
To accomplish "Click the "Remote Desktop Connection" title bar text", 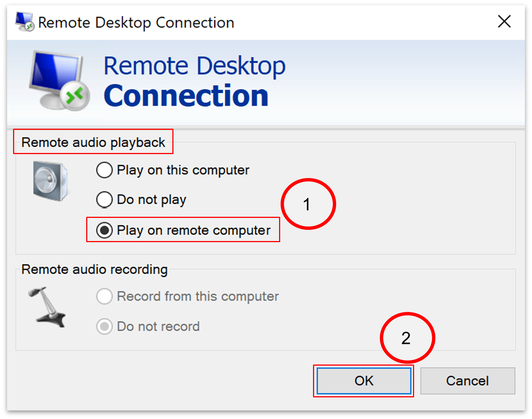I will click(x=136, y=23).
